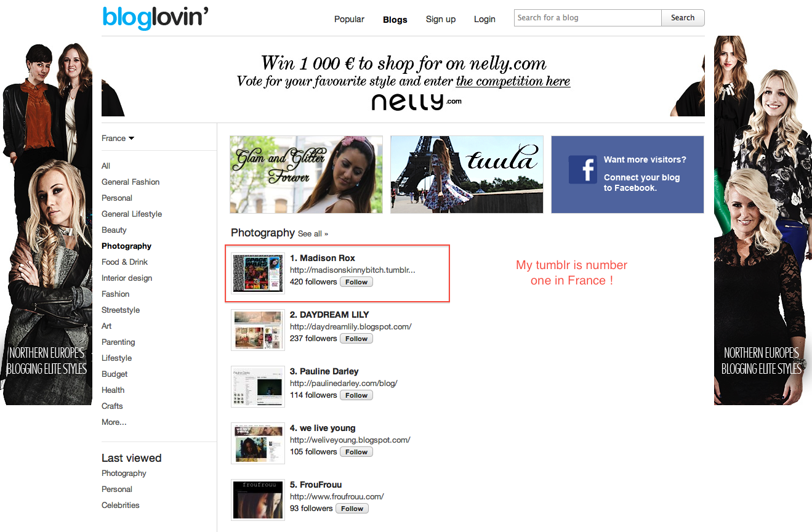Follow the DAYDREAM LILY blog
Screen dimensions: 812x532
356,339
